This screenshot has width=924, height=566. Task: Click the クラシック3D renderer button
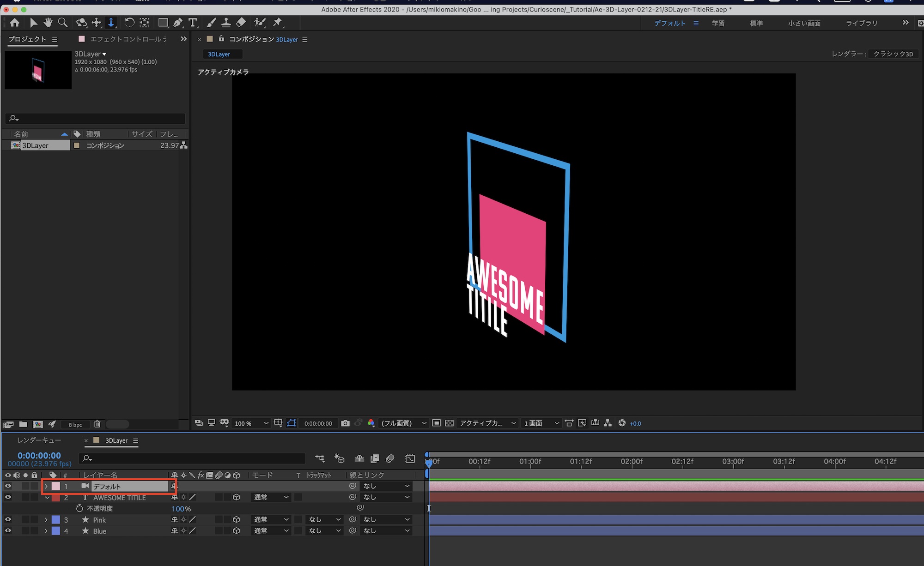893,54
